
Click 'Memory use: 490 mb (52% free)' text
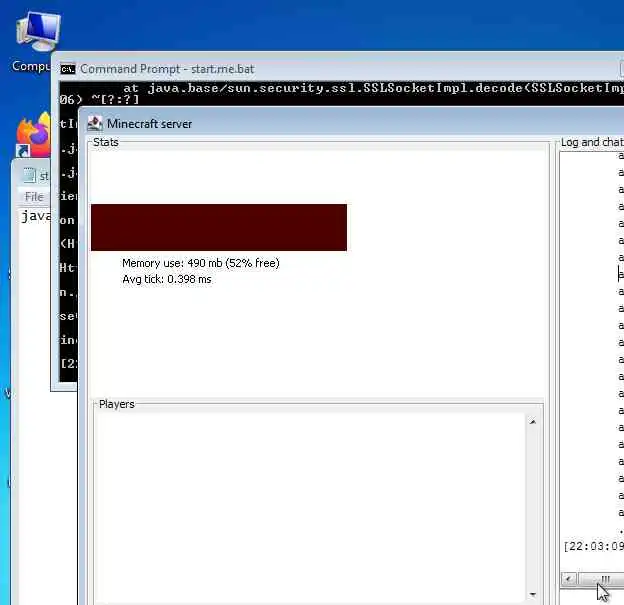tap(201, 263)
